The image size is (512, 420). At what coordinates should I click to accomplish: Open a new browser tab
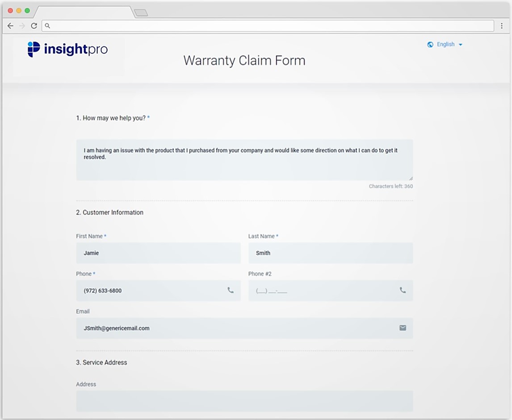[141, 13]
